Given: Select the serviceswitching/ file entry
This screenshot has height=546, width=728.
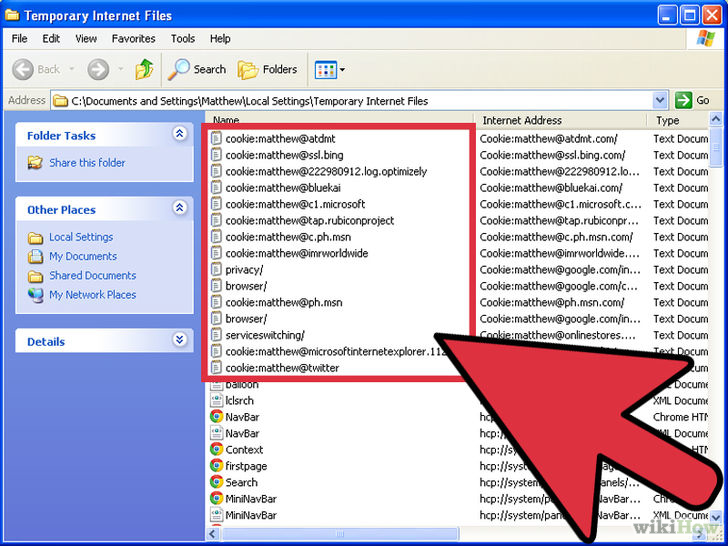Looking at the screenshot, I should 265,335.
